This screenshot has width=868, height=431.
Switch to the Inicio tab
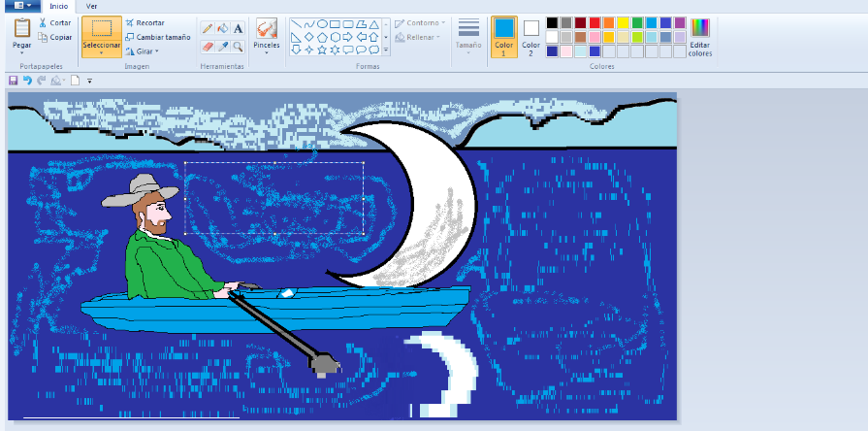coord(59,6)
